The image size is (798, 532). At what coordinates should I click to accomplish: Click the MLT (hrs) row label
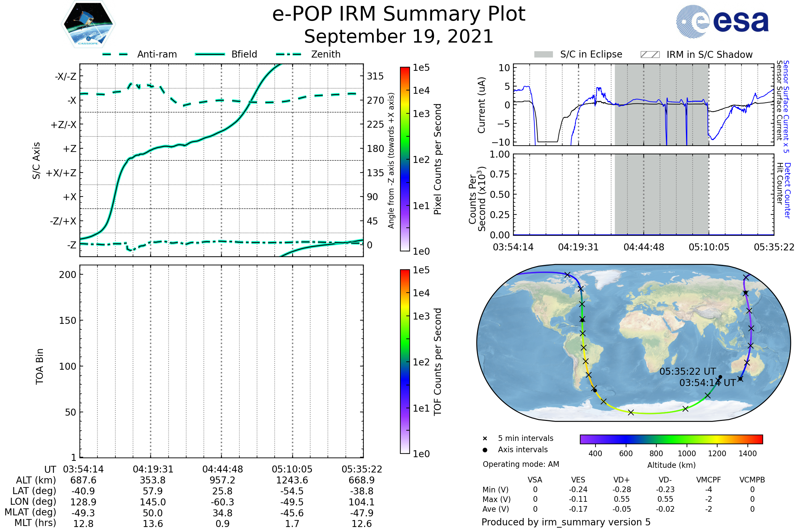[35, 523]
